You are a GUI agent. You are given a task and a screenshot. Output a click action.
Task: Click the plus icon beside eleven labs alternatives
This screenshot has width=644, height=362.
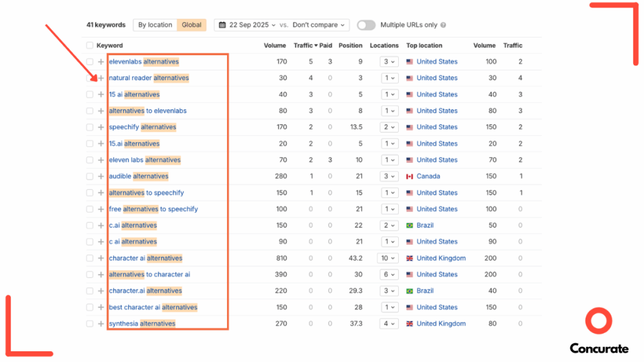click(x=101, y=160)
